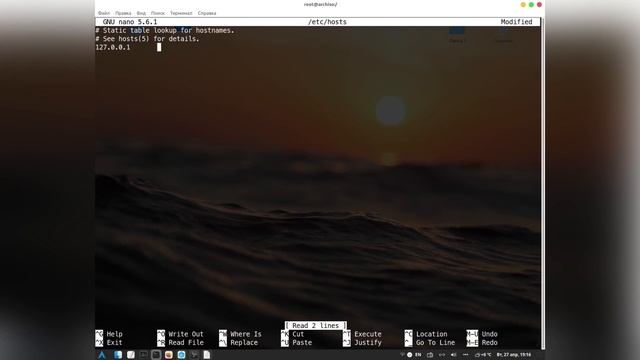Click the "M-E Redo" shortcut label

(482, 342)
